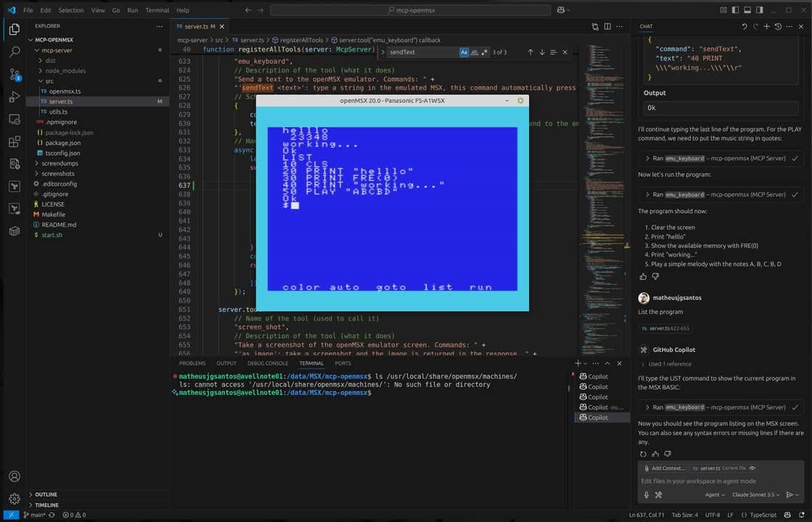
Task: Open Source Control view in activity bar
Action: [14, 75]
